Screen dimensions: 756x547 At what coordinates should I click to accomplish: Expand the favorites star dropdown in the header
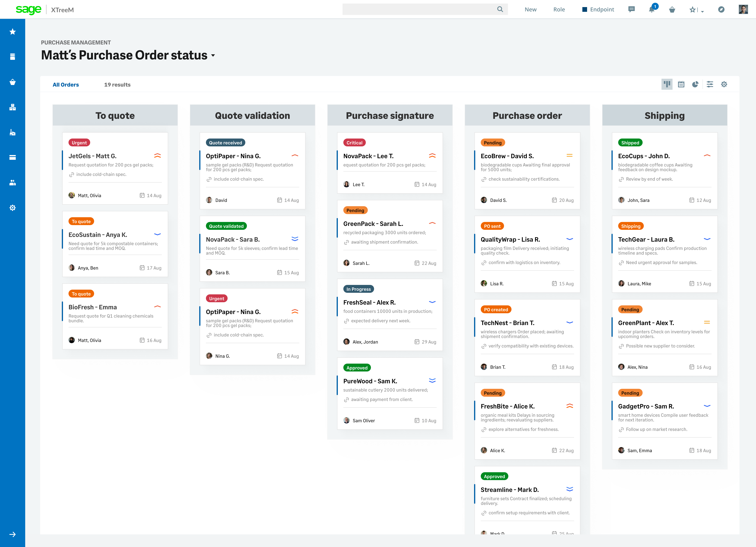tap(702, 11)
